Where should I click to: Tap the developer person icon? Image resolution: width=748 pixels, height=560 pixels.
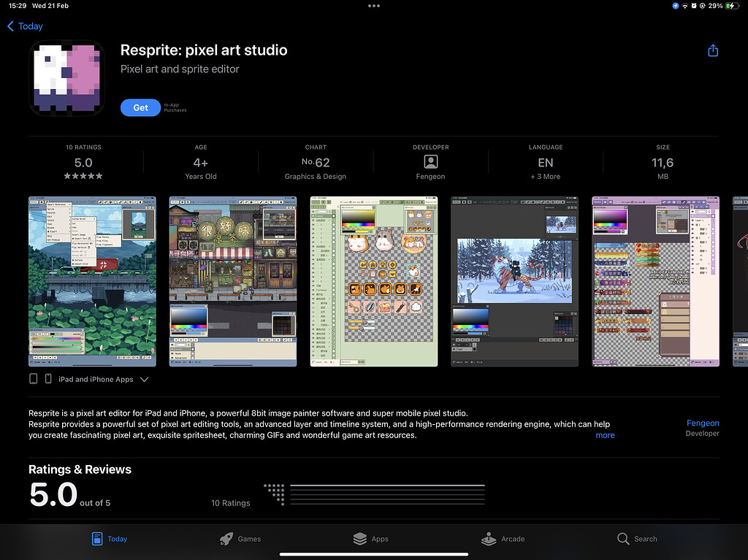[430, 162]
